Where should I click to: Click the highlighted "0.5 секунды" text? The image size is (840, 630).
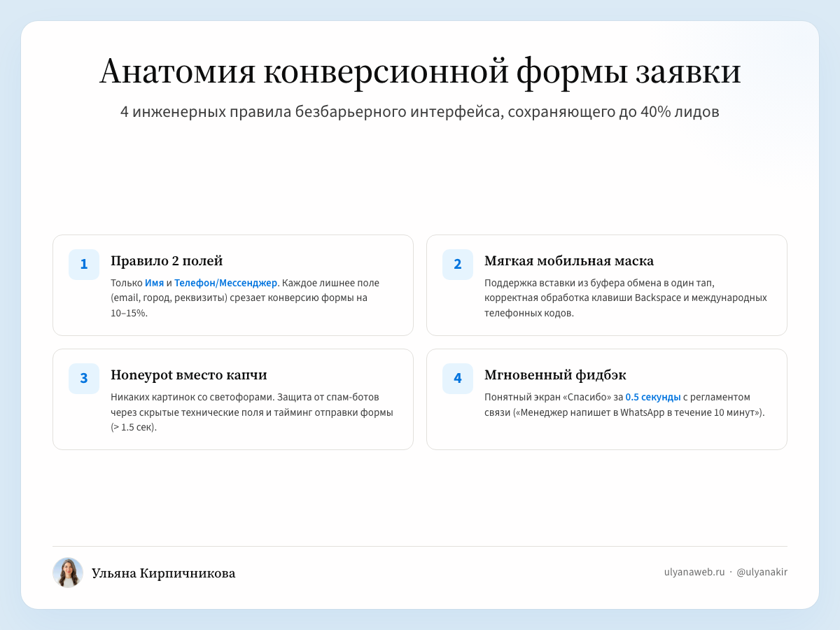(x=653, y=397)
